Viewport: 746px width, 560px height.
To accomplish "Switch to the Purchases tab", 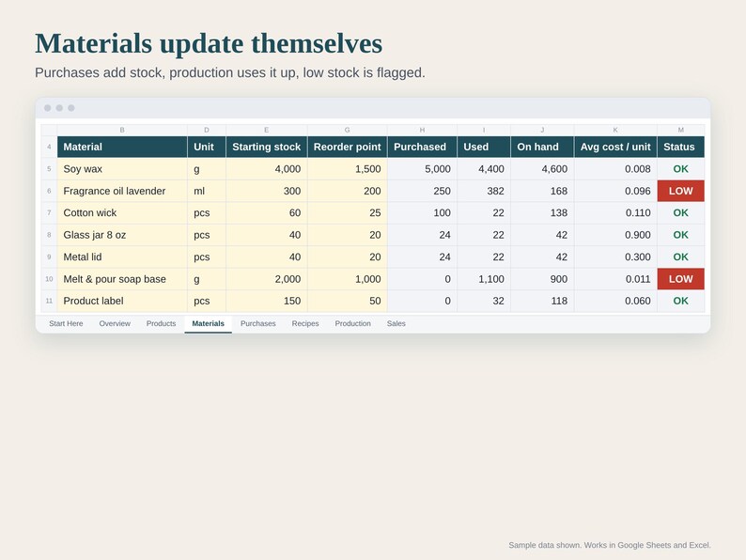I will point(257,323).
